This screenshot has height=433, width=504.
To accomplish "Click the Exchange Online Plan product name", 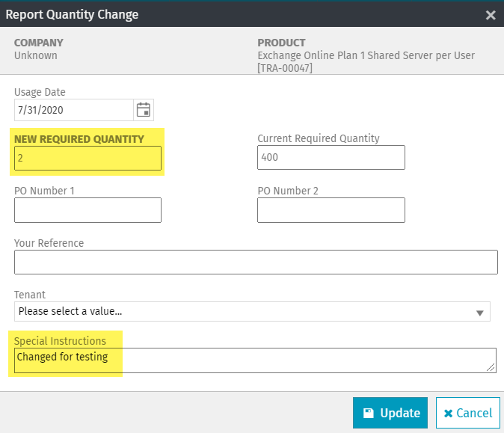I will point(366,55).
